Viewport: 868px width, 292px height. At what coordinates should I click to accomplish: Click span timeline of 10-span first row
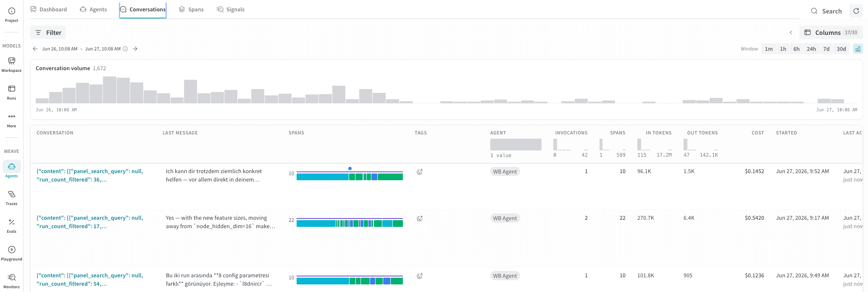click(350, 176)
